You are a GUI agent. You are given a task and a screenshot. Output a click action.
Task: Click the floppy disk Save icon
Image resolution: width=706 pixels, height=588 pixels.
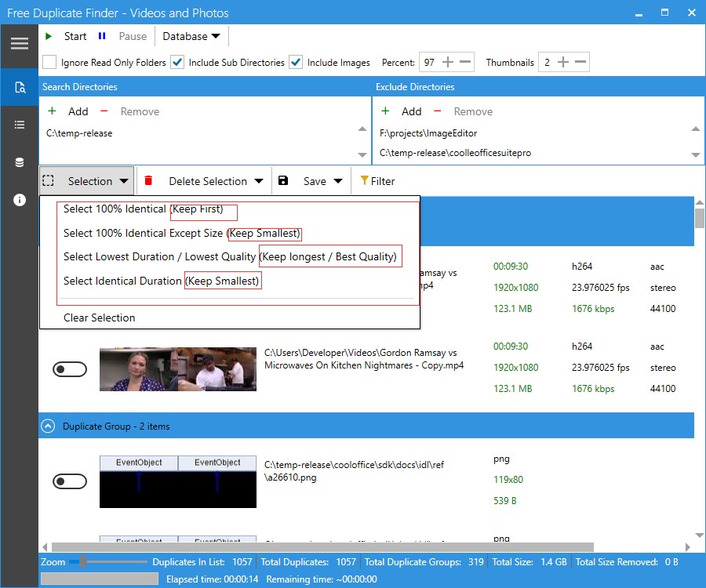pos(282,181)
